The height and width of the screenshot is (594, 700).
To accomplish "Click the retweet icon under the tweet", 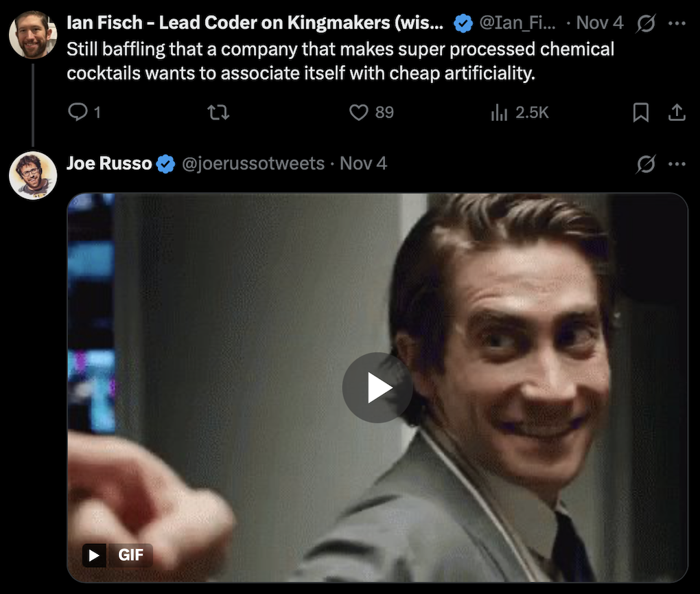I will tap(218, 112).
